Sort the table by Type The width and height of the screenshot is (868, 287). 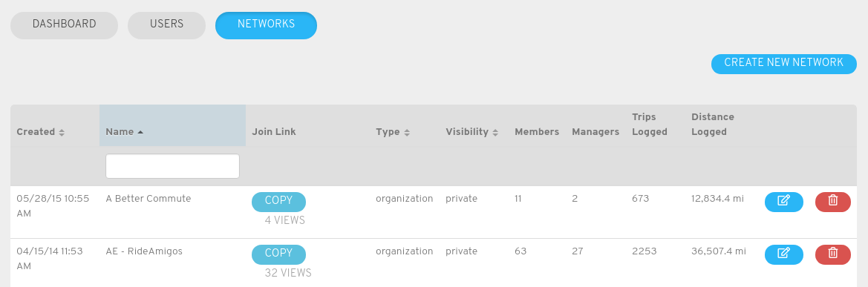393,132
